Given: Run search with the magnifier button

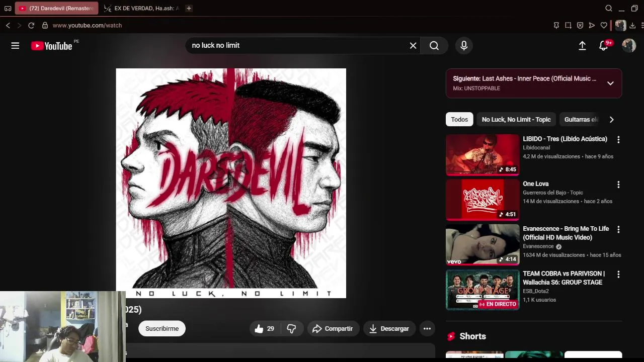Looking at the screenshot, I should [x=434, y=46].
